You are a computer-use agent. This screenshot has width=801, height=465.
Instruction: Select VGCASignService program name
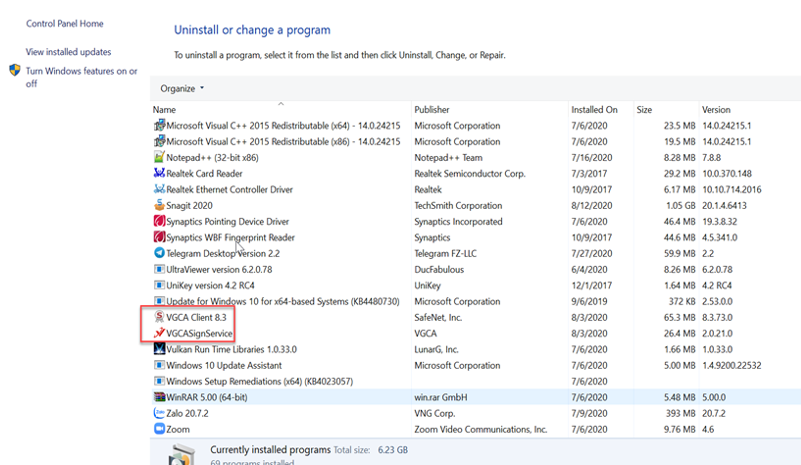click(x=199, y=333)
